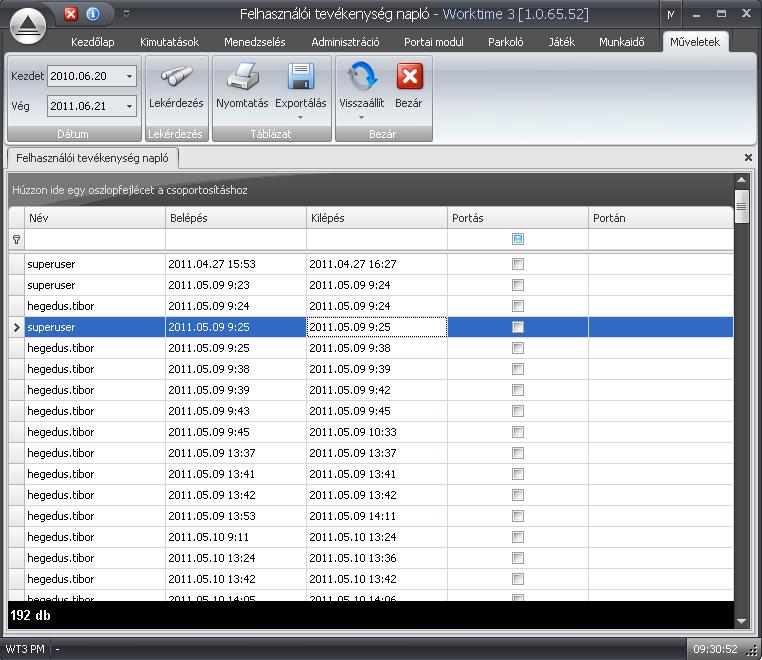Click the 192 db record count
This screenshot has width=762, height=660.
[x=30, y=615]
